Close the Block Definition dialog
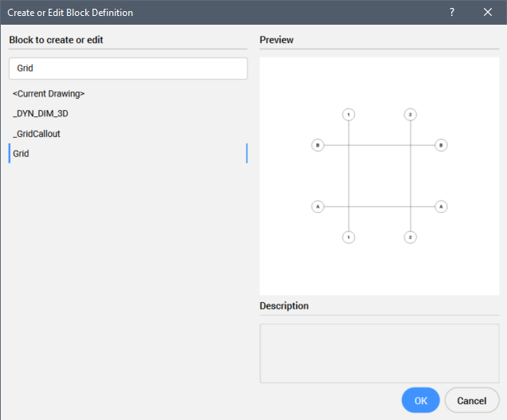The height and width of the screenshot is (420, 507). point(488,13)
